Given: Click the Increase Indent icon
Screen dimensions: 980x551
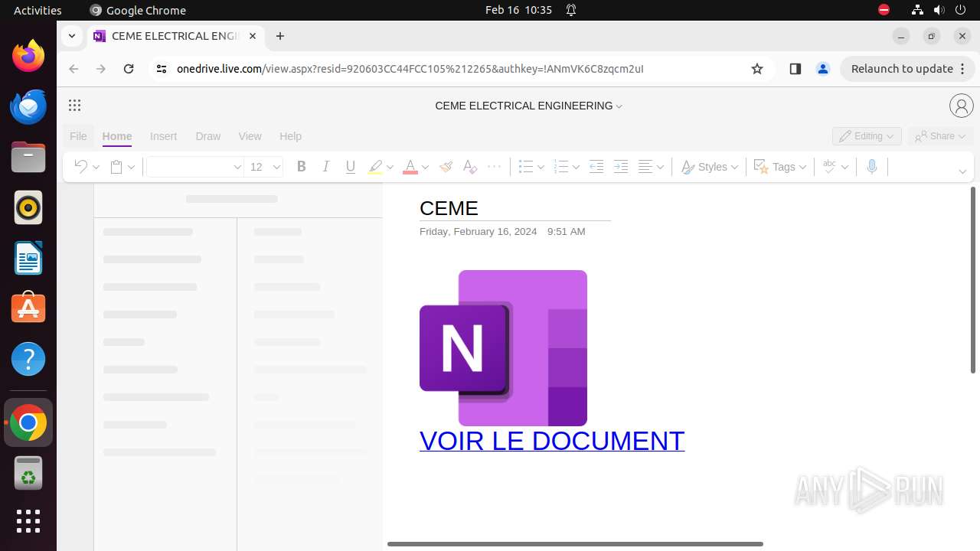Looking at the screenshot, I should pos(621,167).
